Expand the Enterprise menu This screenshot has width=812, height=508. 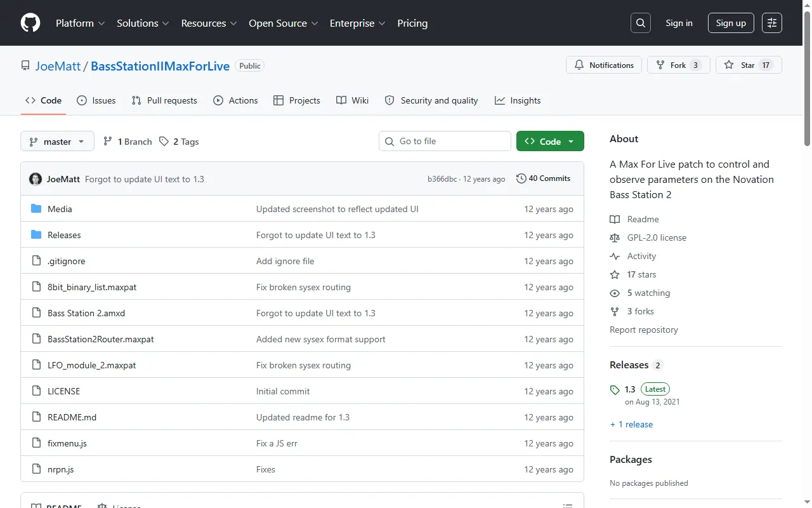[357, 23]
